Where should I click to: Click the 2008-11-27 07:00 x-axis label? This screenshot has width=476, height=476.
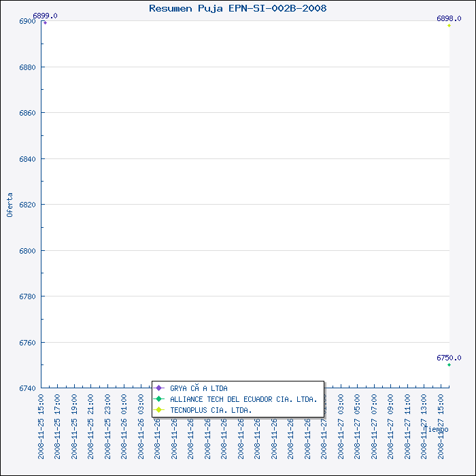pos(374,426)
